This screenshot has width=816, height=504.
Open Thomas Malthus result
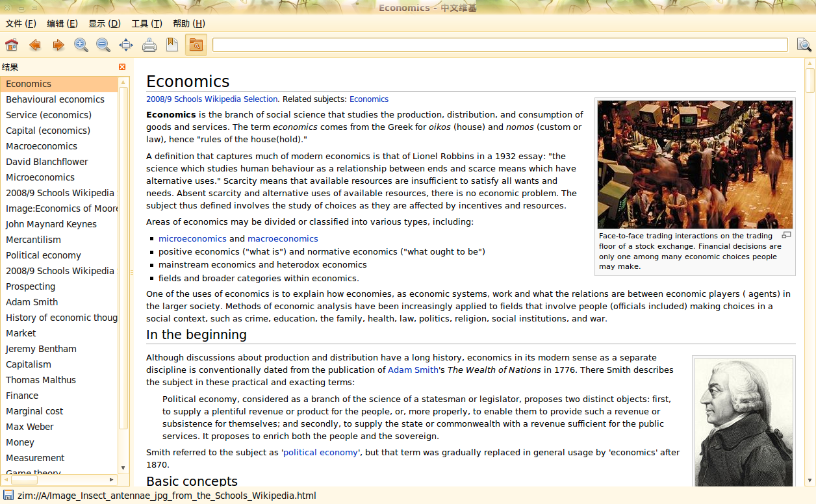tap(59, 380)
